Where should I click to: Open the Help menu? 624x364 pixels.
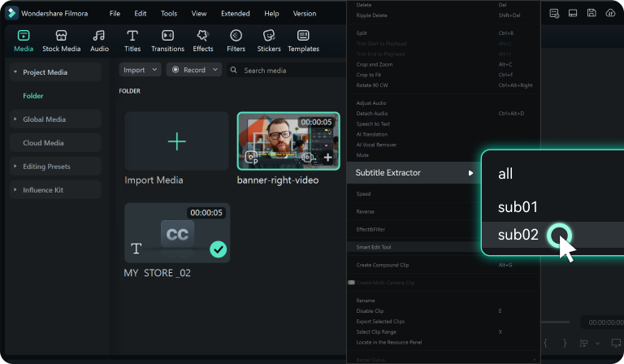click(271, 13)
